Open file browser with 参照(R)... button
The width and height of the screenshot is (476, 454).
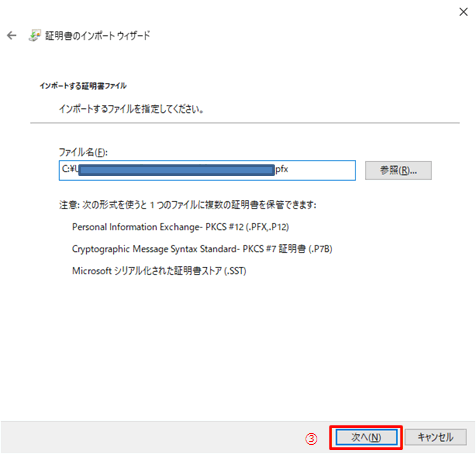[x=398, y=171]
